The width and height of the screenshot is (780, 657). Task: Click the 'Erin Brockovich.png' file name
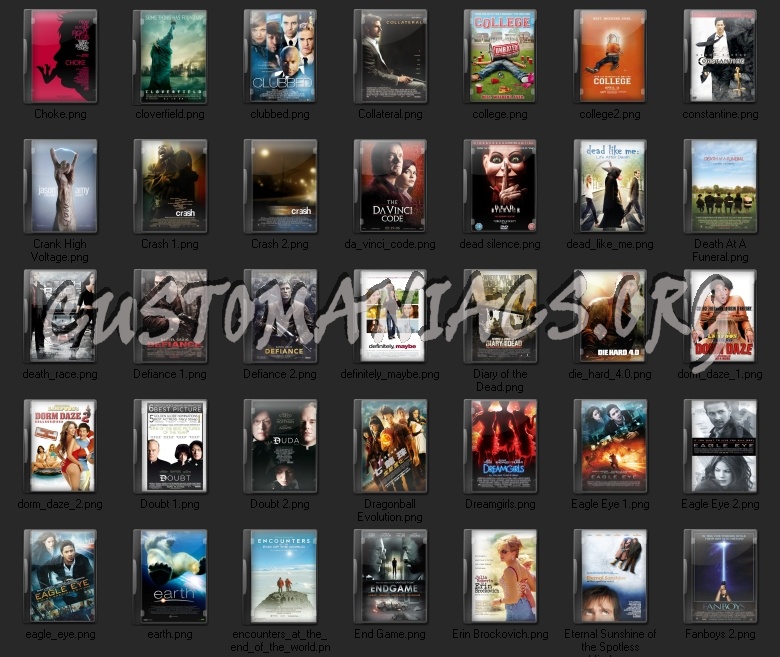pos(500,634)
